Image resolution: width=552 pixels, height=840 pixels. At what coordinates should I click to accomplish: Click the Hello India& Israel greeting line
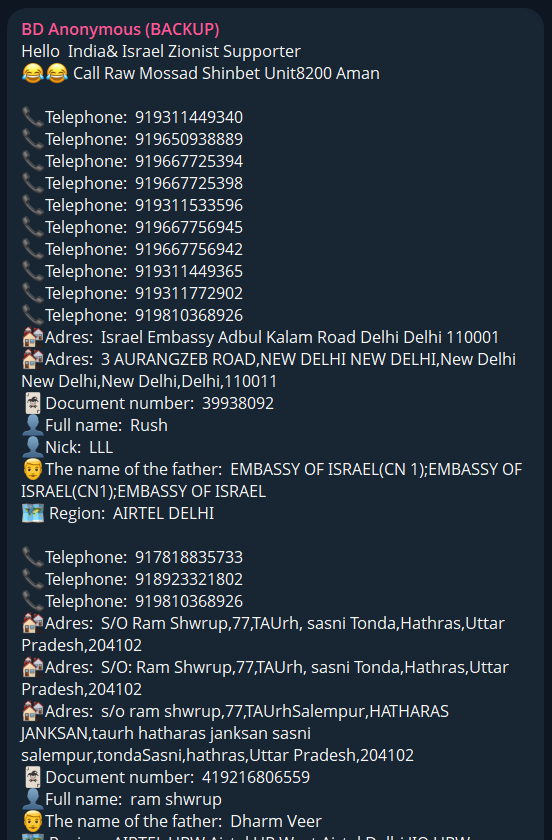[161, 51]
